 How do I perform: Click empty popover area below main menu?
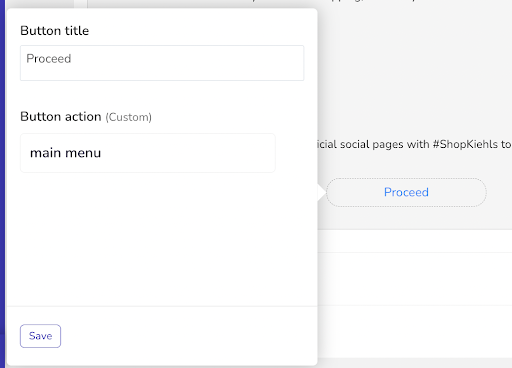coord(162,239)
